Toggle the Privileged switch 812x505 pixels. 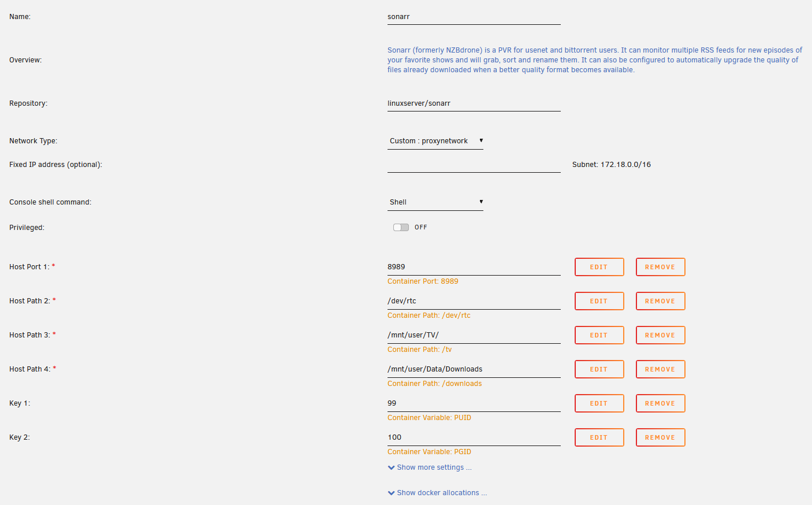point(401,228)
